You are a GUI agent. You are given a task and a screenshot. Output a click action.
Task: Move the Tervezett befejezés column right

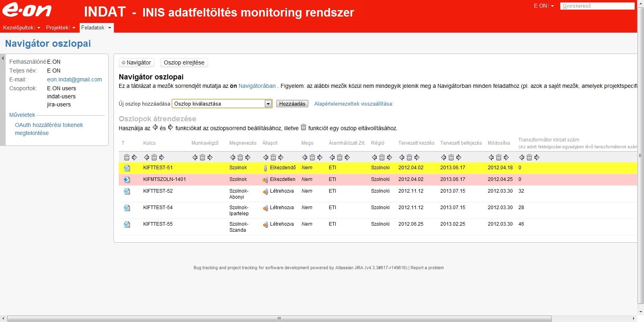[459, 157]
